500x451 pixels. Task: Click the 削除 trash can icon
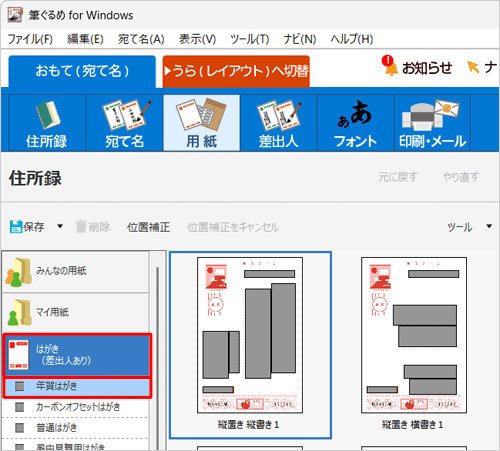81,227
